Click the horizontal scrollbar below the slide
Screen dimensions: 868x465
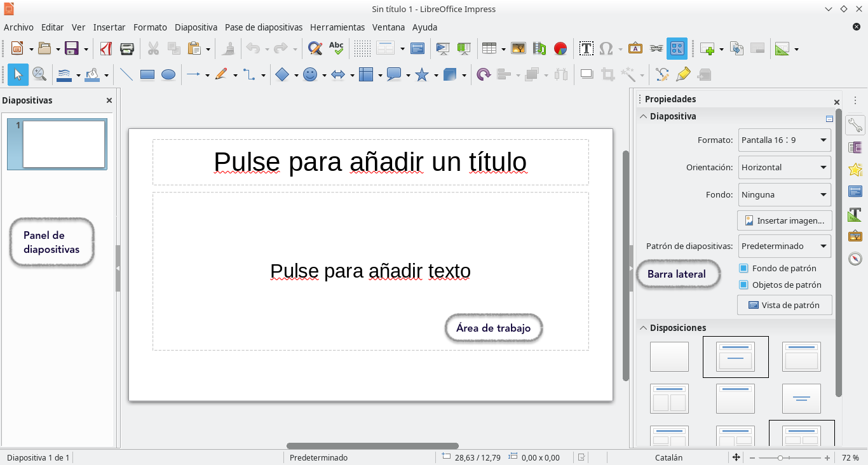point(372,446)
